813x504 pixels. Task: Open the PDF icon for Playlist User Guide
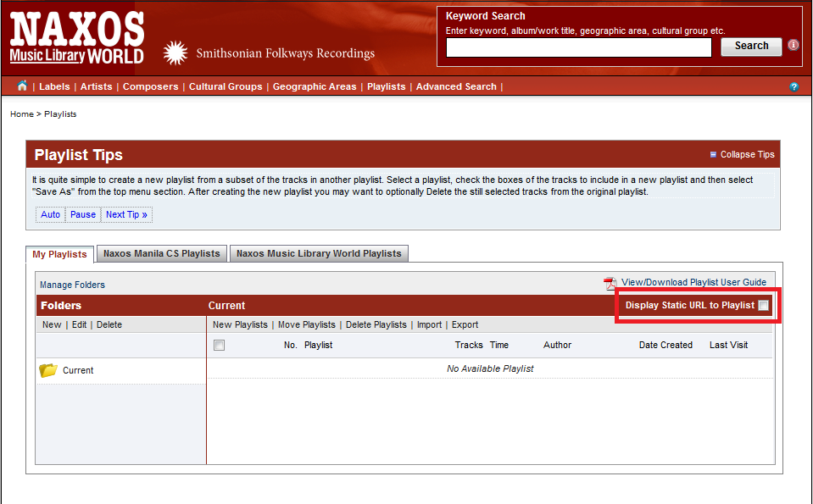[610, 283]
